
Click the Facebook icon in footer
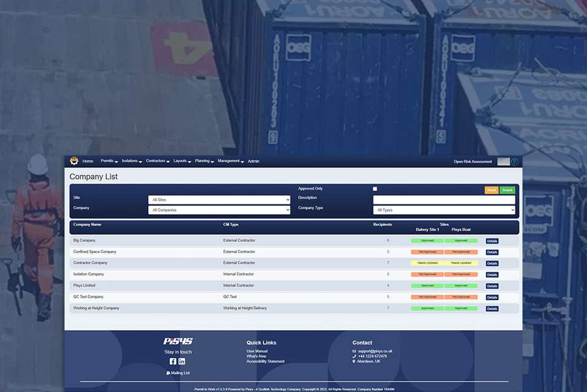[172, 361]
